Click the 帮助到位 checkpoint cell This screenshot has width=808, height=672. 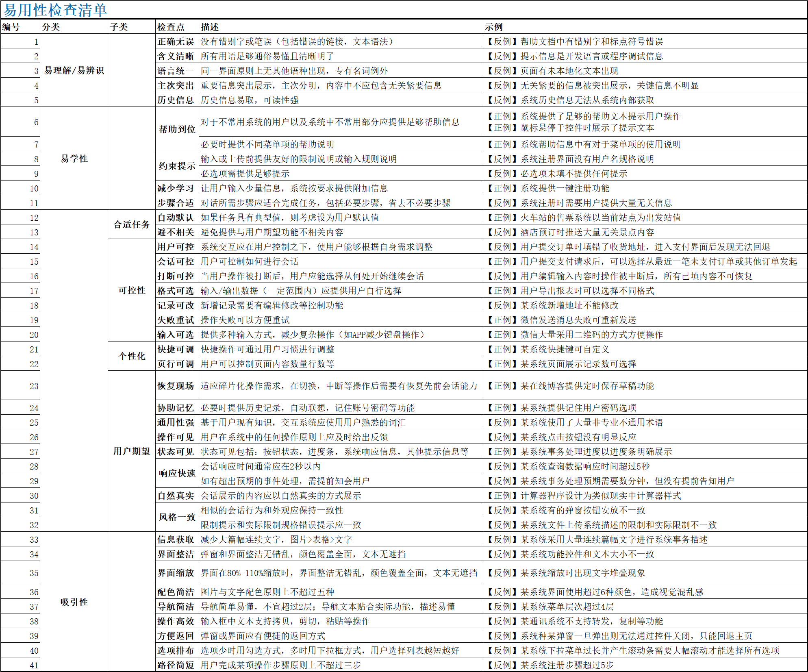tap(177, 129)
